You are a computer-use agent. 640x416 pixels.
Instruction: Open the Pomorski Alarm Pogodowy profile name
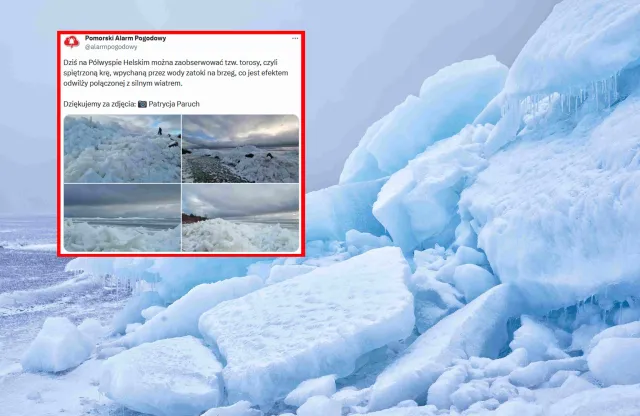click(125, 38)
